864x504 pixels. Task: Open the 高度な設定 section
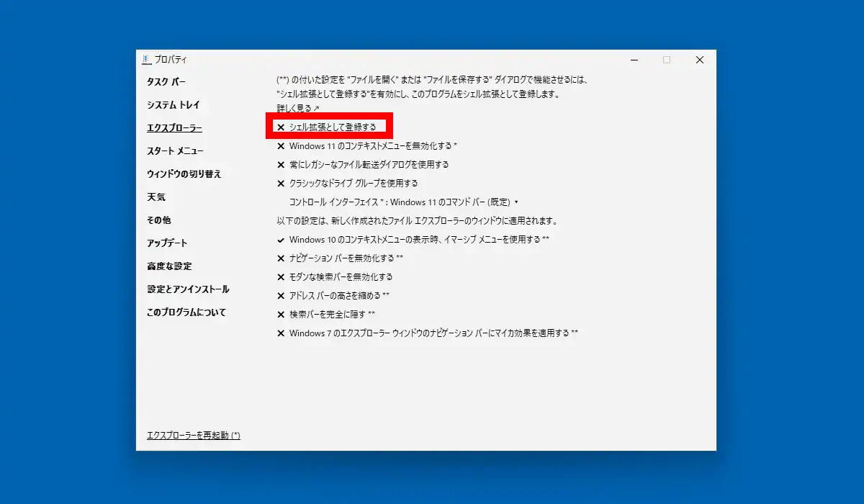pyautogui.click(x=169, y=266)
